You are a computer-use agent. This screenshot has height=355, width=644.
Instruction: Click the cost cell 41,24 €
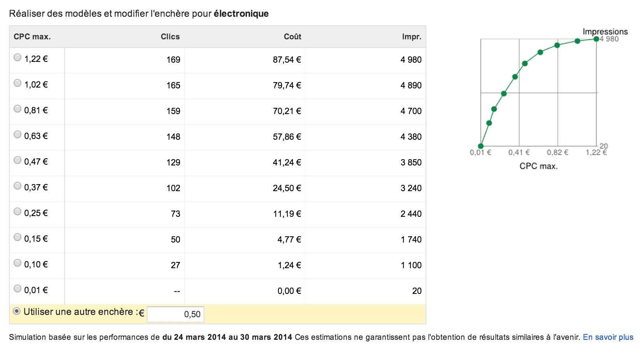[287, 163]
